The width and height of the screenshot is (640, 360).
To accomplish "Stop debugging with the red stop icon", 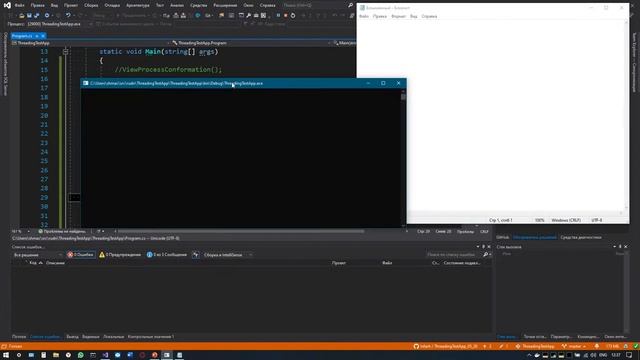I will point(286,16).
